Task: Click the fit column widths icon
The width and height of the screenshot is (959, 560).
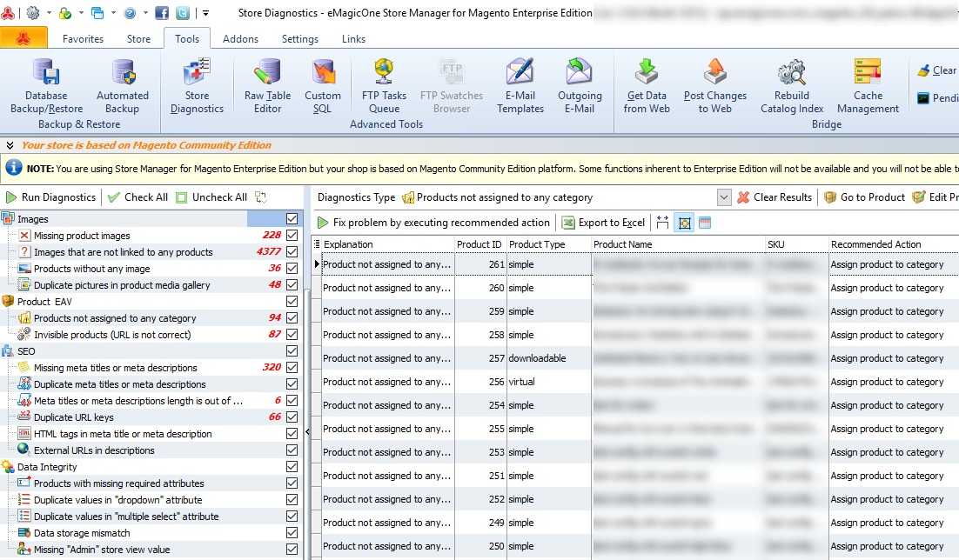Action: click(662, 223)
